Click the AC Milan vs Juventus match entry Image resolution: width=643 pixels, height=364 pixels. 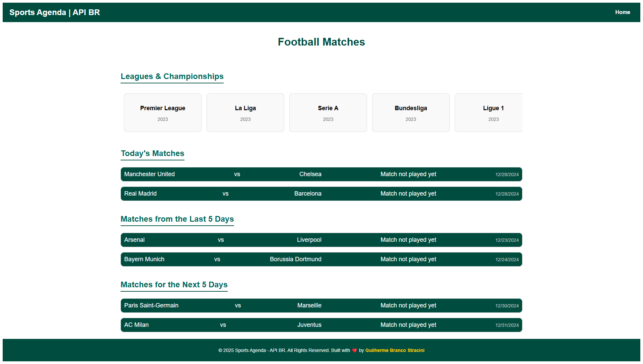click(x=321, y=325)
